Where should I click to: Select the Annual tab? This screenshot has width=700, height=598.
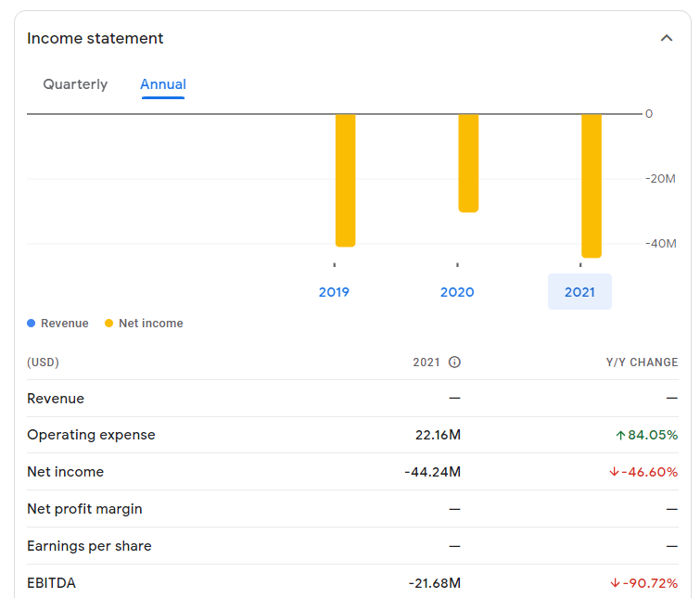click(x=163, y=84)
